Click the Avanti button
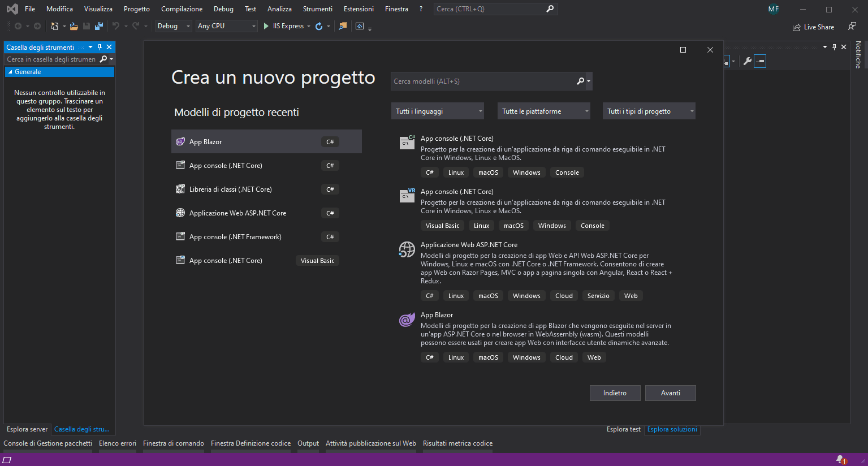 click(x=670, y=393)
